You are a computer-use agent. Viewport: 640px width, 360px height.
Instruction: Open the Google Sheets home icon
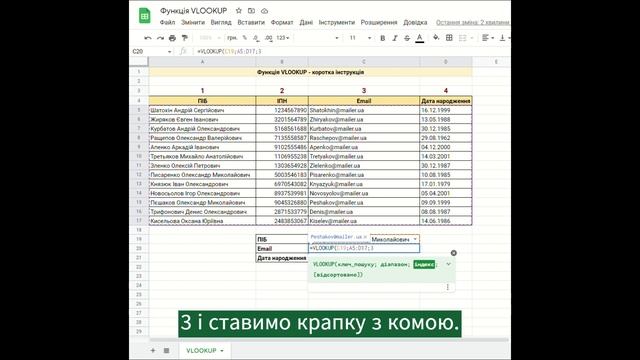[144, 16]
